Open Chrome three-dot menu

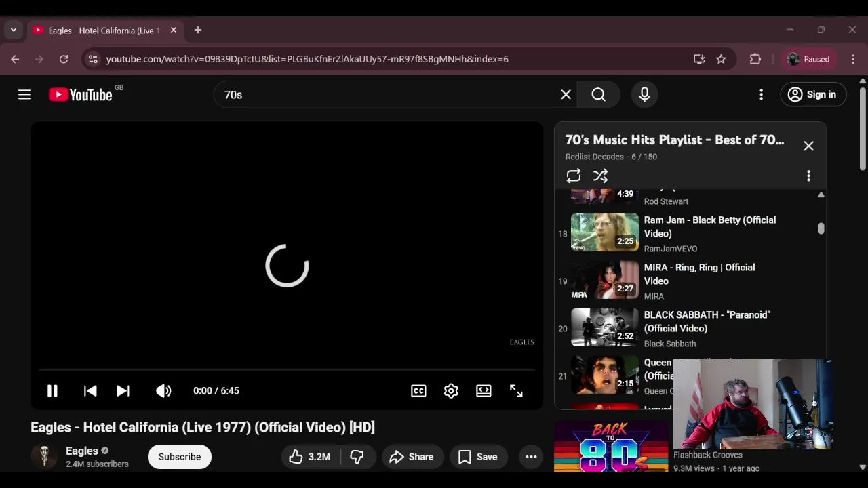click(x=853, y=59)
